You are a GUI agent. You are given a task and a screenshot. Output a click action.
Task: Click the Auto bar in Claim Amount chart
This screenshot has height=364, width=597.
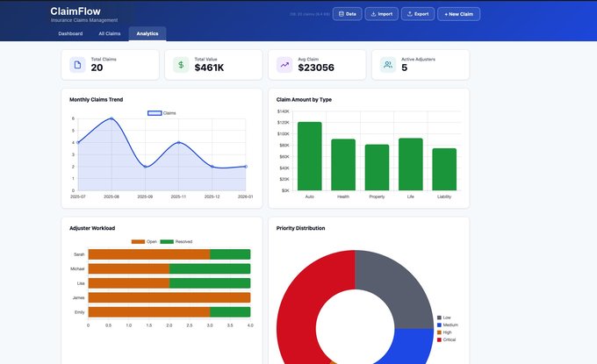tap(310, 156)
